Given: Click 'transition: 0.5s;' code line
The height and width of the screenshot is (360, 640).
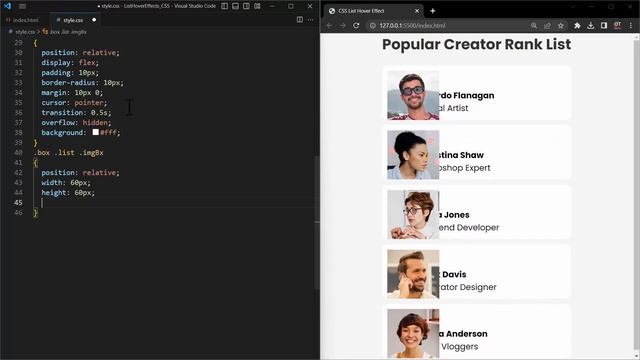Looking at the screenshot, I should click(76, 112).
